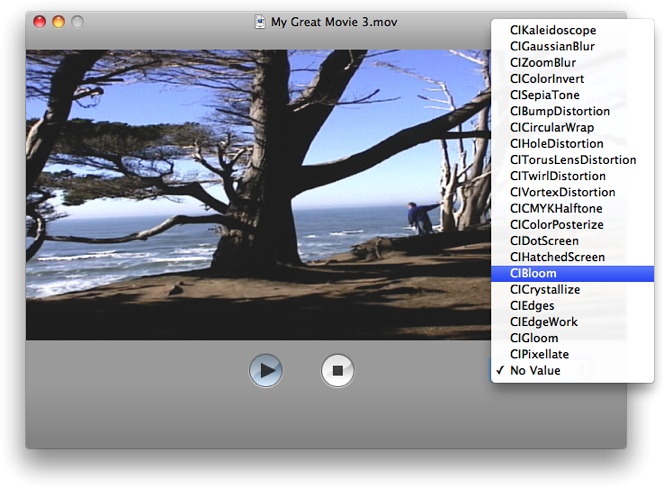Select CIEdges from filter menu
The image size is (664, 489).
(x=532, y=306)
